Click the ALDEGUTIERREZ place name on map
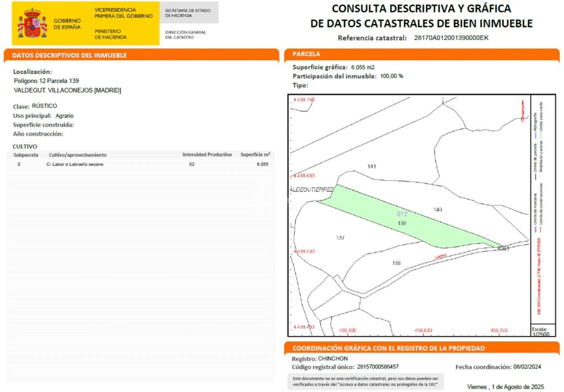 pyautogui.click(x=311, y=189)
